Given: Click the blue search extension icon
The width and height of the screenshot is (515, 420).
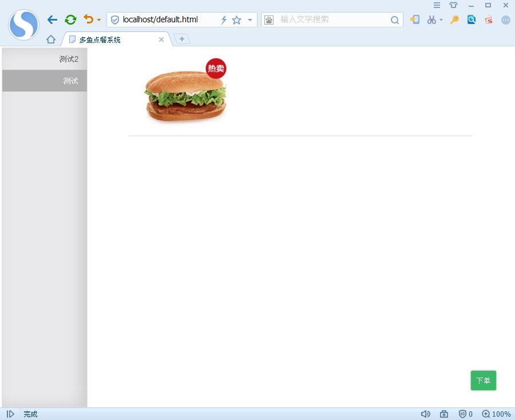Looking at the screenshot, I should point(472,19).
